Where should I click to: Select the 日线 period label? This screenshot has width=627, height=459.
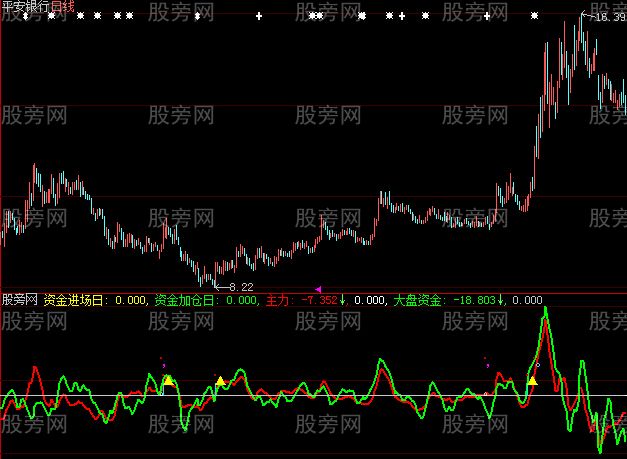coord(64,6)
